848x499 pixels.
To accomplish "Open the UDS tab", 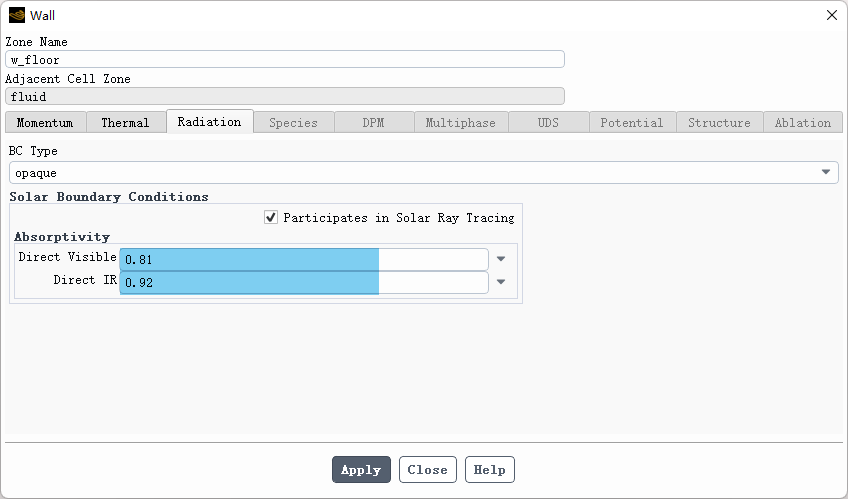I will pyautogui.click(x=548, y=122).
